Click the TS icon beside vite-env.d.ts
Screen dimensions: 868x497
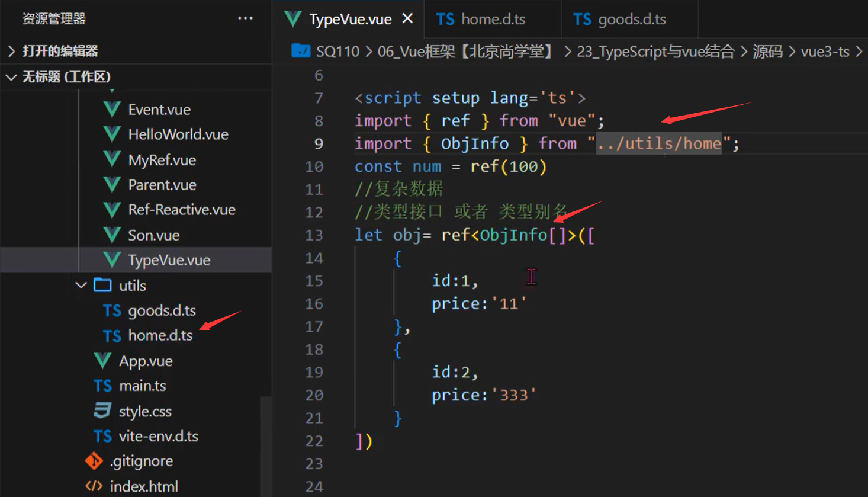pos(102,437)
